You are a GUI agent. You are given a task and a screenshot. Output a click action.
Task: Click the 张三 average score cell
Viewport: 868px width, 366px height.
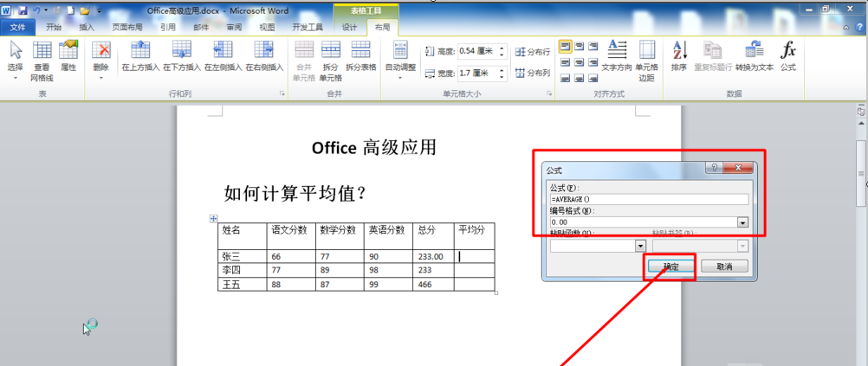pyautogui.click(x=475, y=256)
